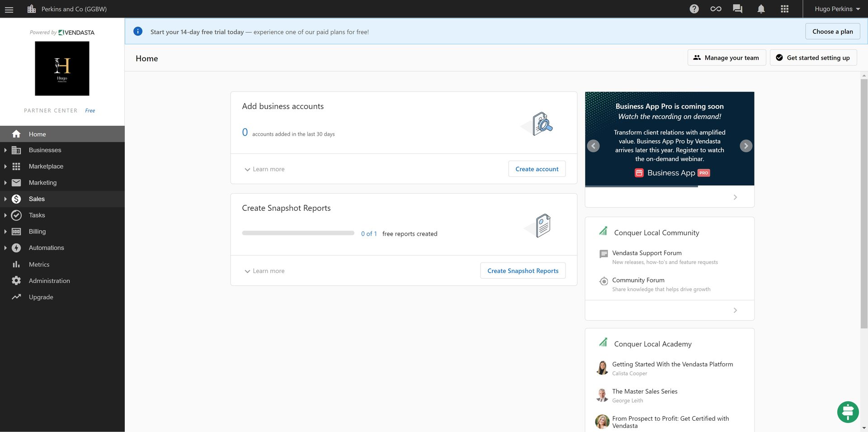This screenshot has height=432, width=868.
Task: Expand the Sales menu arrow
Action: pyautogui.click(x=5, y=199)
